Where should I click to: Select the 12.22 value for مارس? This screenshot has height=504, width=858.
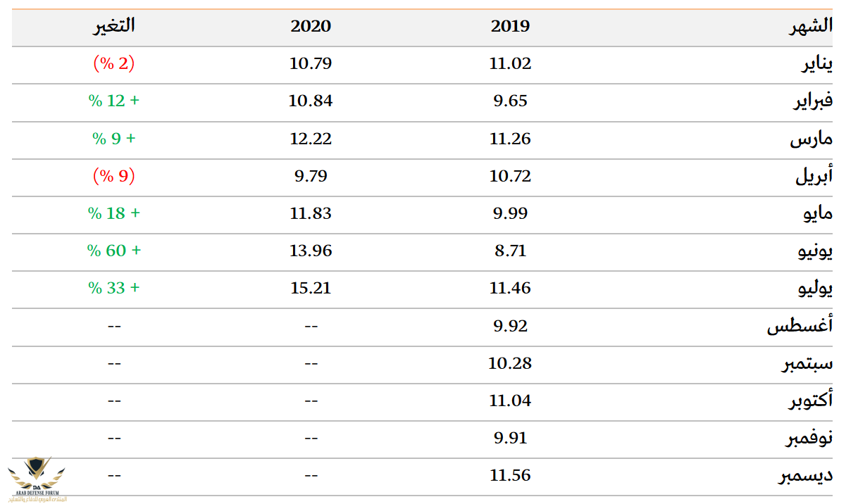click(310, 139)
